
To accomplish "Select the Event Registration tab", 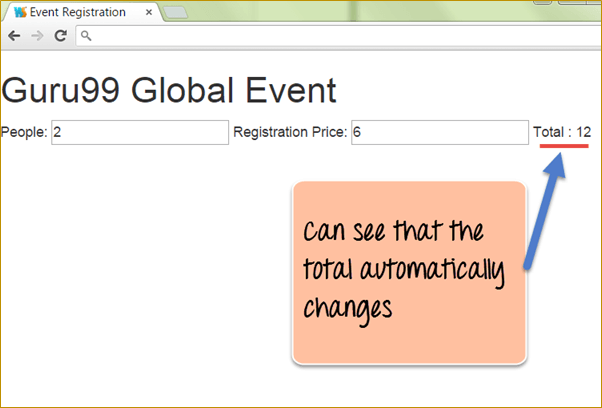I will [x=80, y=13].
